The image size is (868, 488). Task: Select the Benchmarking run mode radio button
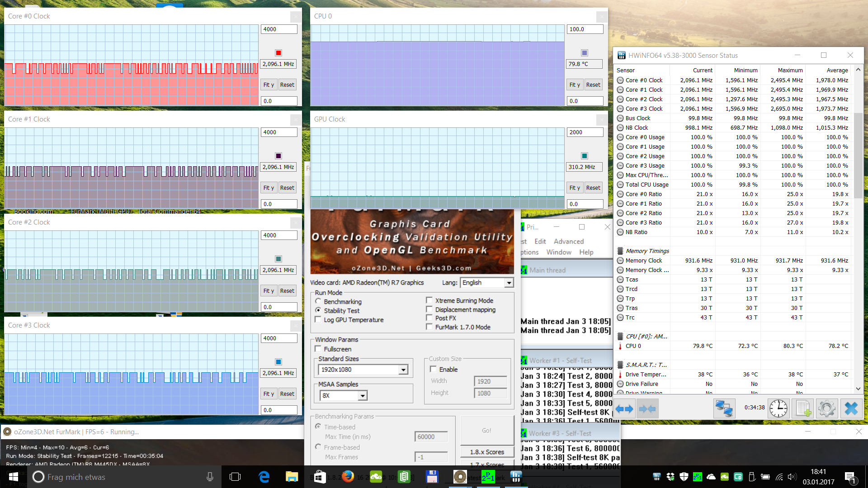point(318,301)
